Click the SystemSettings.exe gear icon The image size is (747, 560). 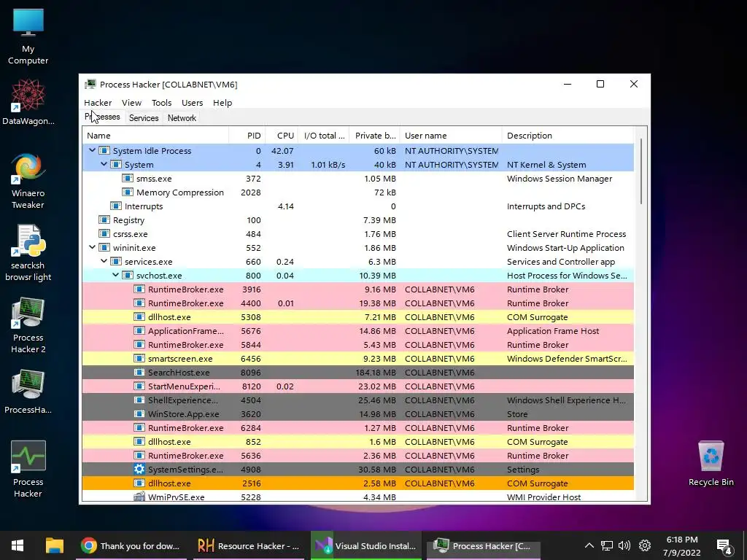[x=139, y=470]
